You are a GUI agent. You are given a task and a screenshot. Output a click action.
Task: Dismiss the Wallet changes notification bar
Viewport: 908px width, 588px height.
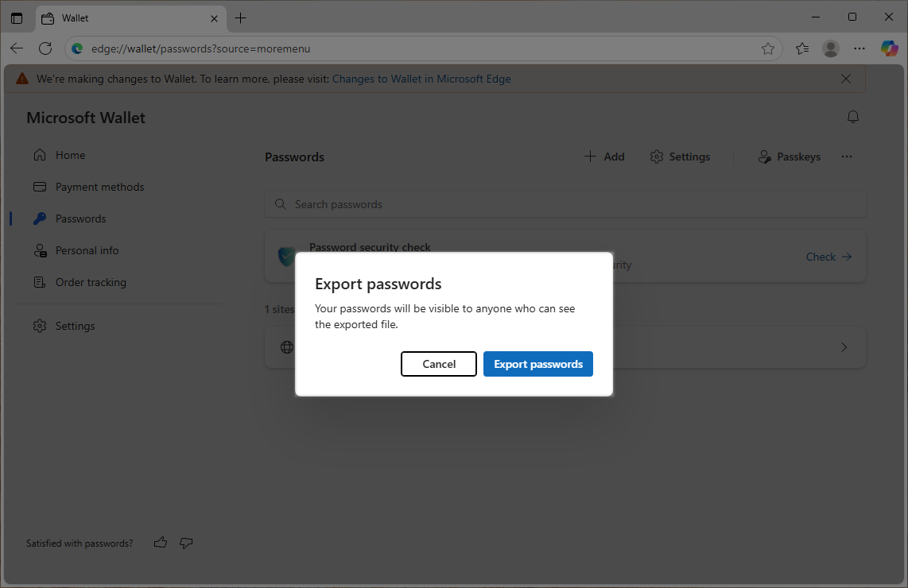[846, 79]
